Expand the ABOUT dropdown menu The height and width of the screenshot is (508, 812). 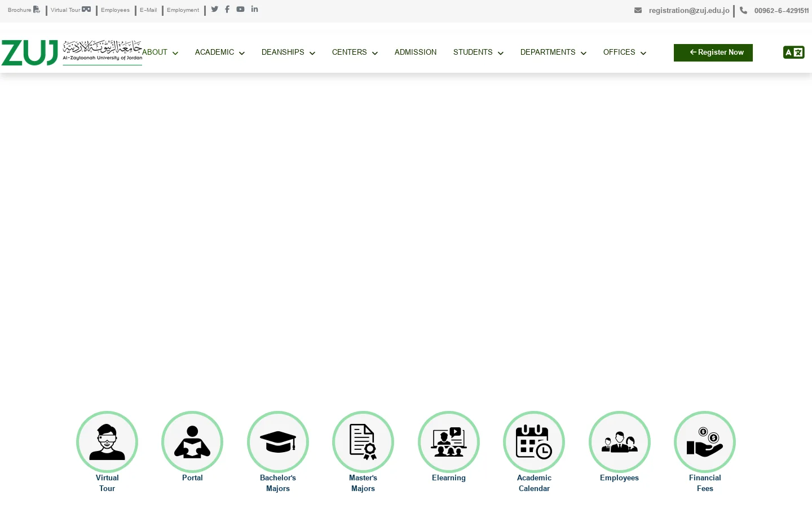(160, 52)
